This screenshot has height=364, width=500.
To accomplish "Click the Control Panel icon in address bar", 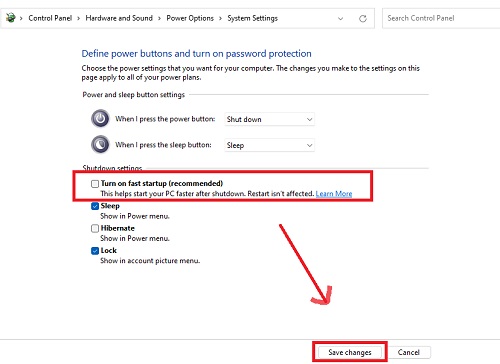I will tap(11, 17).
